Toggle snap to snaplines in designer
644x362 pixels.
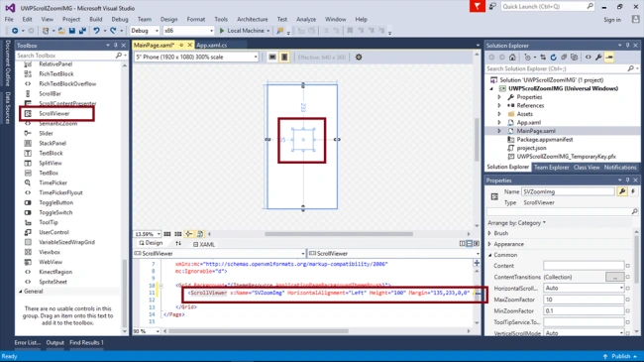point(189,234)
